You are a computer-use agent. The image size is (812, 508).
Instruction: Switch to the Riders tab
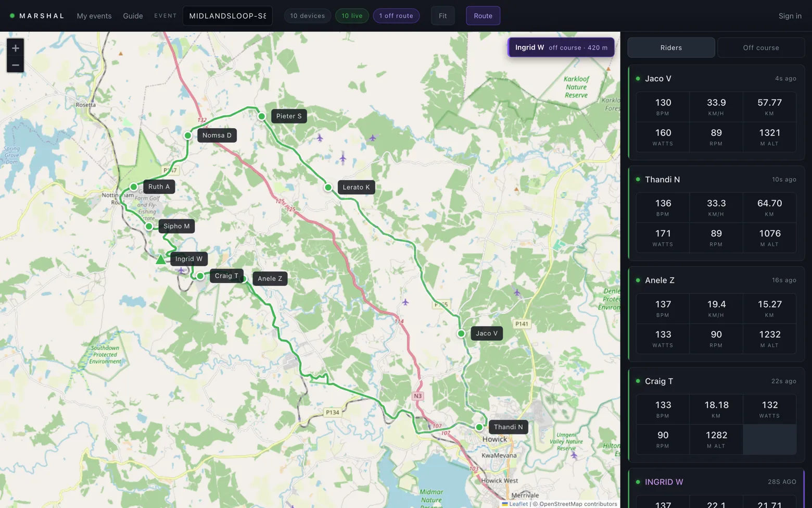pos(671,47)
